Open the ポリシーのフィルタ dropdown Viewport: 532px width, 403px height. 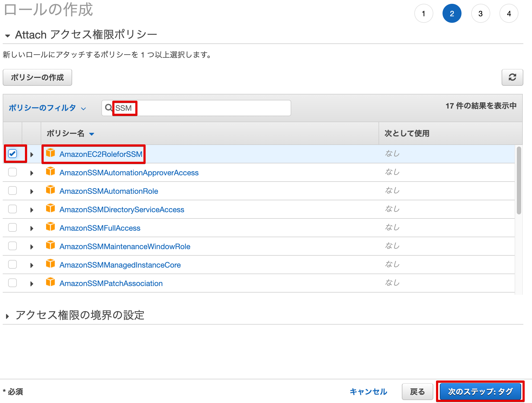coord(47,108)
